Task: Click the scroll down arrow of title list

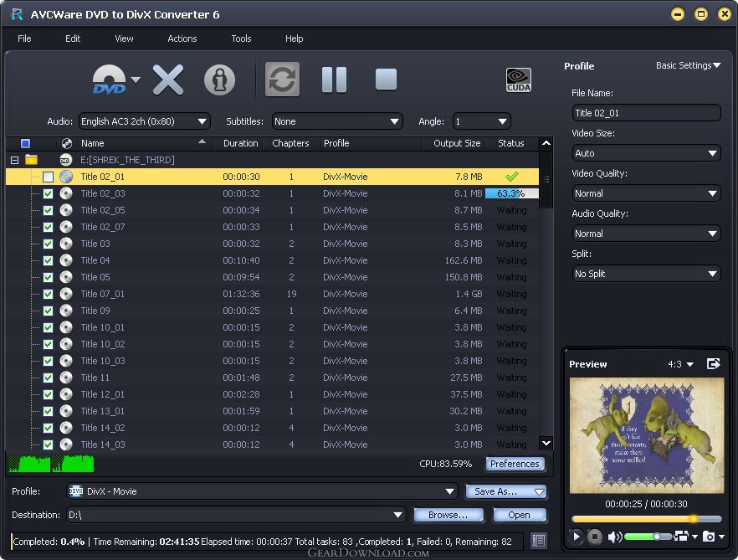Action: (x=546, y=443)
